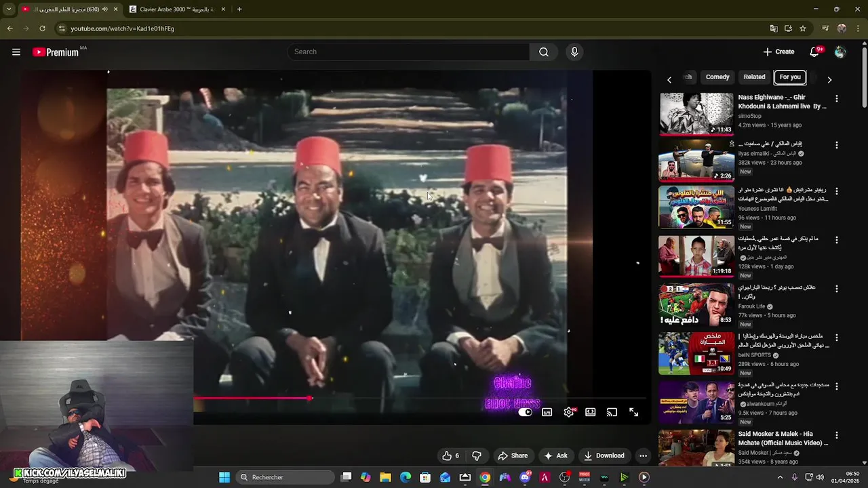The height and width of the screenshot is (488, 868).
Task: Open a new browser tab
Action: (x=239, y=9)
